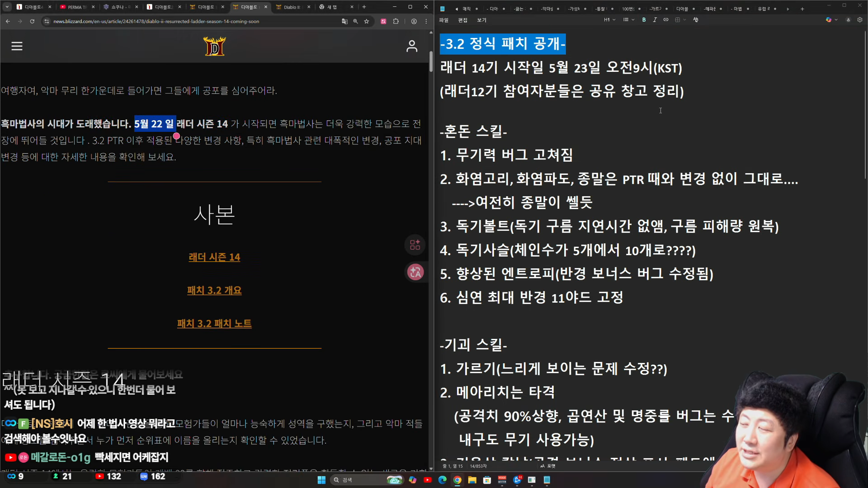This screenshot has width=868, height=488.
Task: Click the Chrome address bar URL
Action: tap(156, 21)
